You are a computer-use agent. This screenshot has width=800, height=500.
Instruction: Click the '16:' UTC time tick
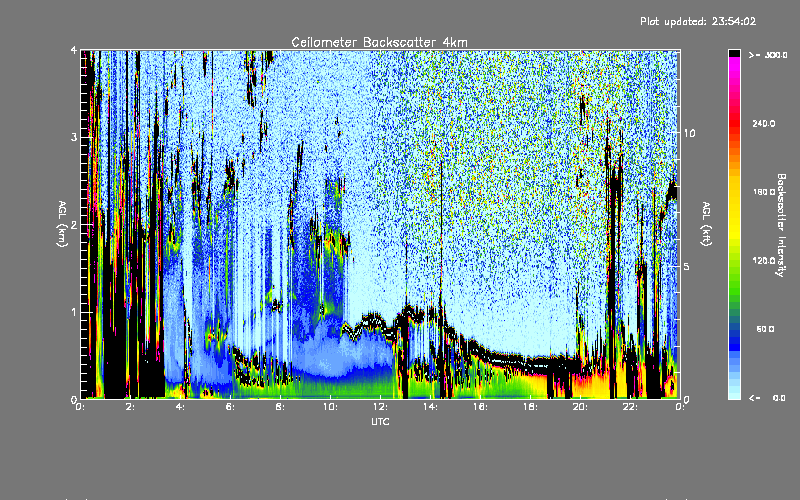[x=481, y=407]
